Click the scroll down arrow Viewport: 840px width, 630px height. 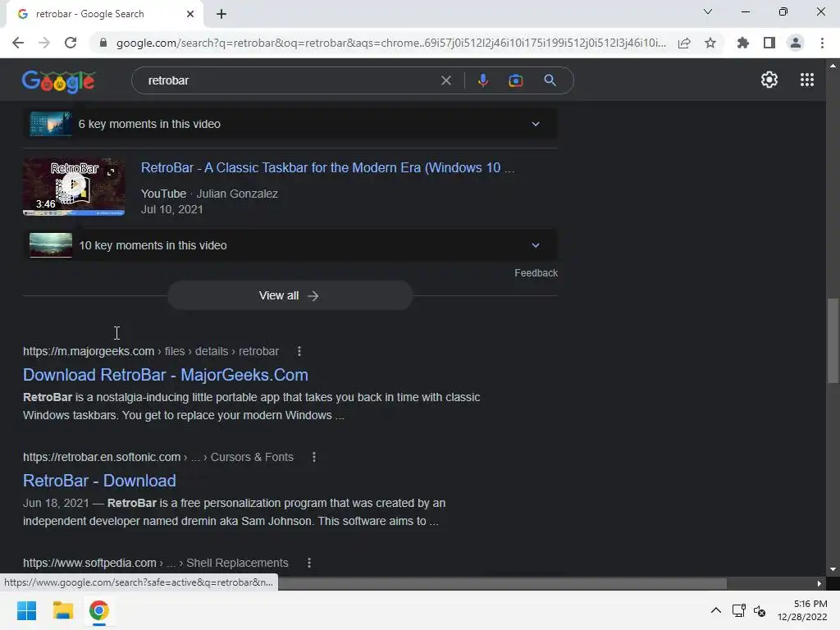click(833, 569)
